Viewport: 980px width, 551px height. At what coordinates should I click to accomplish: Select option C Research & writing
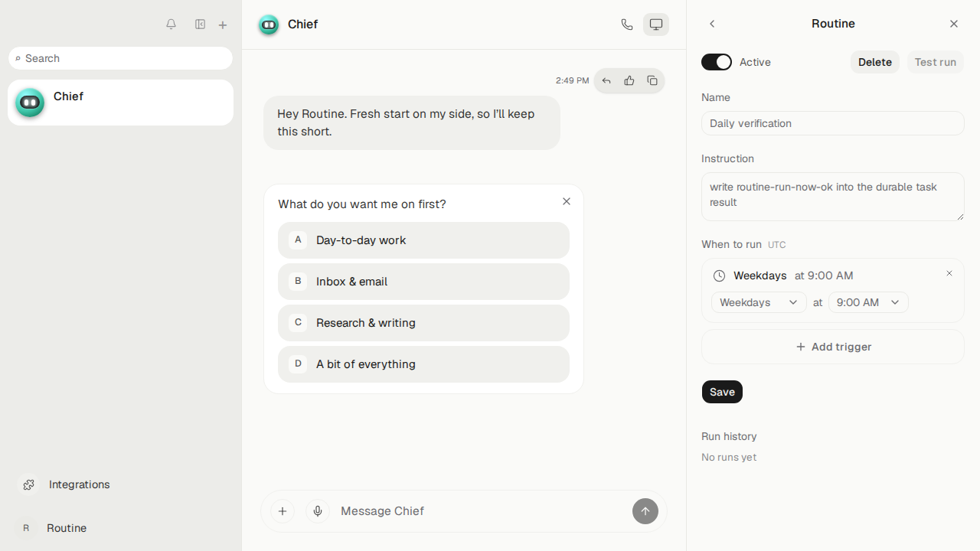pos(423,323)
